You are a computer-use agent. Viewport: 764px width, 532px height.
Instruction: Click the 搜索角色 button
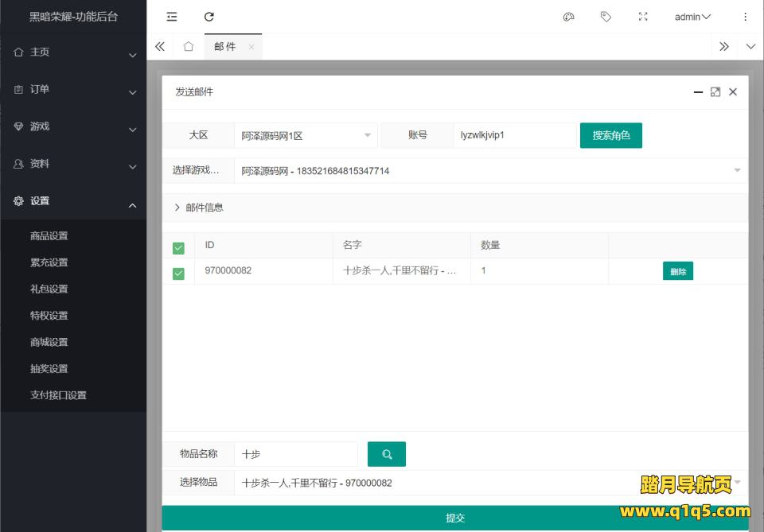(610, 135)
